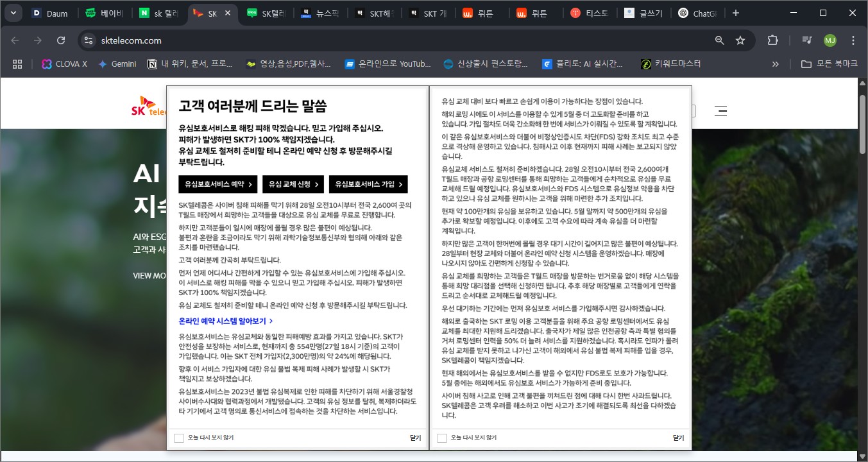
Task: Check 오늘 다시 보지 않기 in the left notice
Action: 179,438
